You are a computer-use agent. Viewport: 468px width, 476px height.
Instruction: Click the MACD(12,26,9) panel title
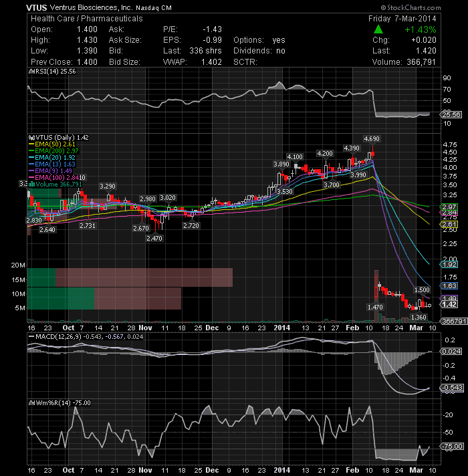click(x=58, y=337)
